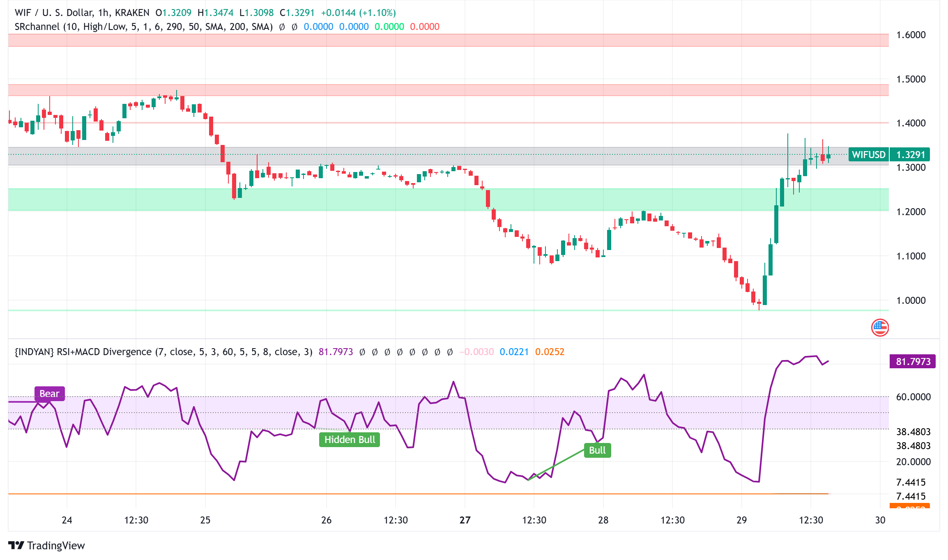Click the green Bull divergence label
The image size is (948, 560).
pos(597,450)
